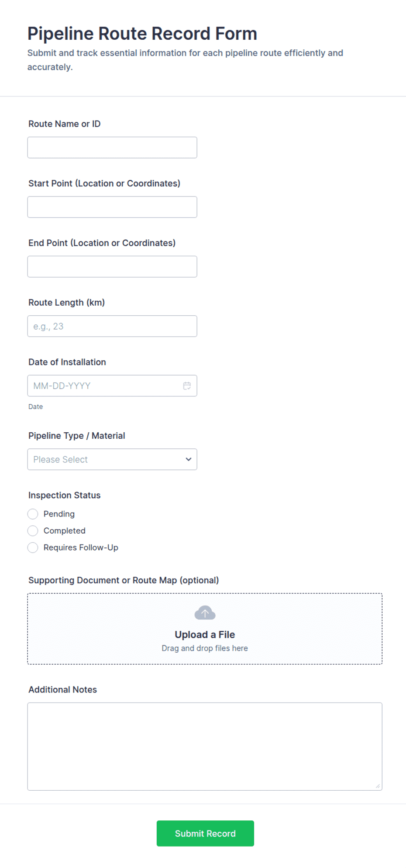Click inside the Additional Notes textarea

coord(205,747)
